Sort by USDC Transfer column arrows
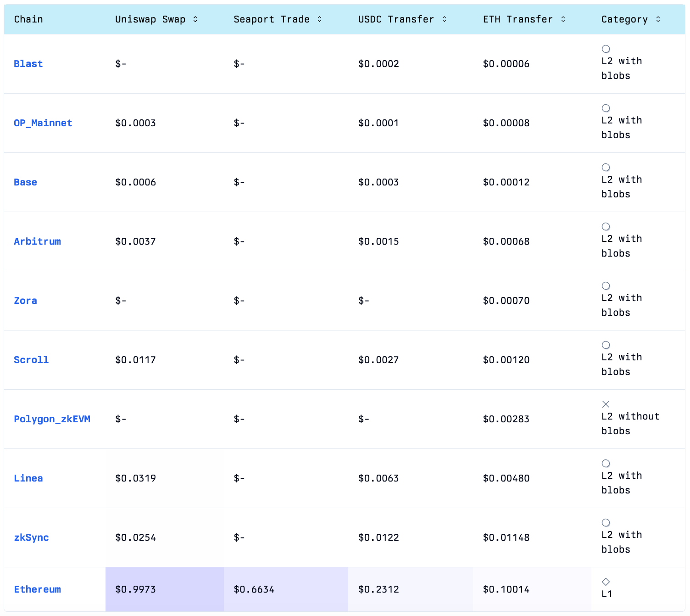690x616 pixels. (444, 19)
